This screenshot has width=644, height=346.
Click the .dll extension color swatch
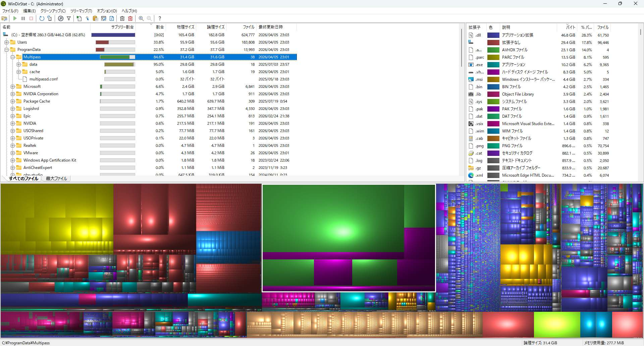[x=493, y=35]
